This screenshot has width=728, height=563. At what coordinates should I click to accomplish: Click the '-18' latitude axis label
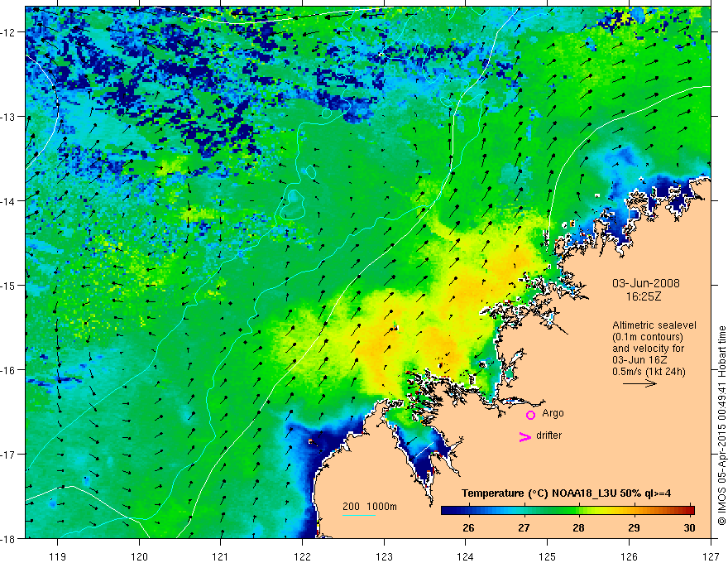[x=7, y=539]
